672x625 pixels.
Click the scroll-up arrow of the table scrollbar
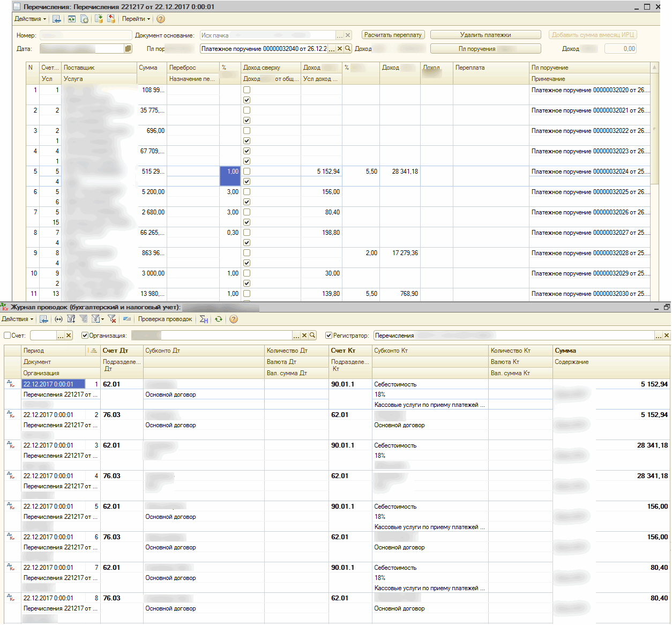click(654, 68)
